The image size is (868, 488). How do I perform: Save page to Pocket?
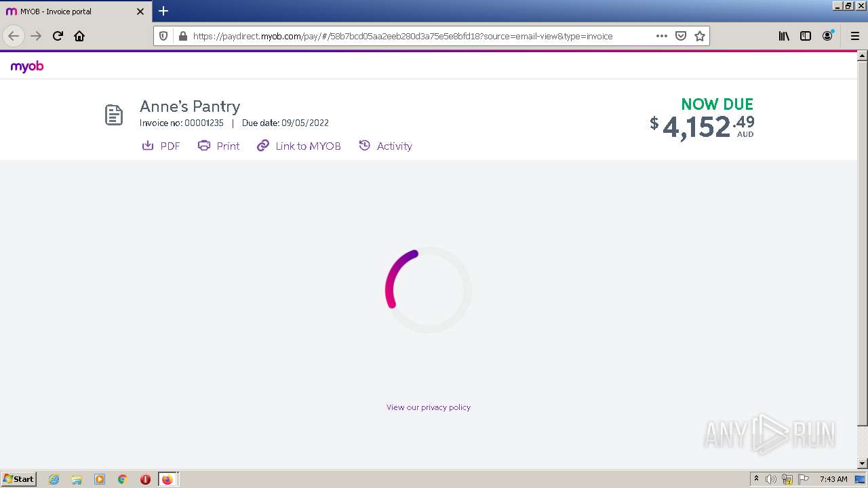[x=681, y=36]
